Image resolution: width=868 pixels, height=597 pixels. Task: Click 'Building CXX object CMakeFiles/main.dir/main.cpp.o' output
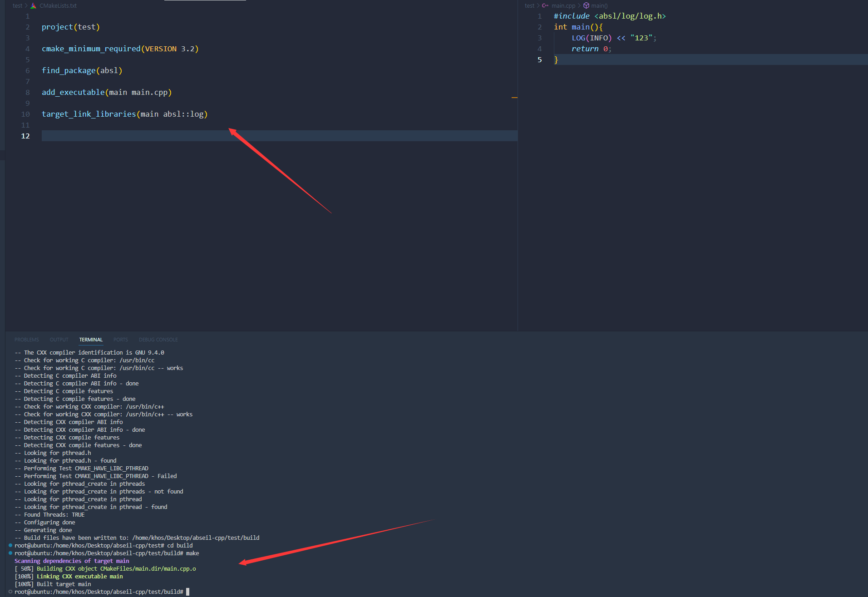tap(116, 568)
